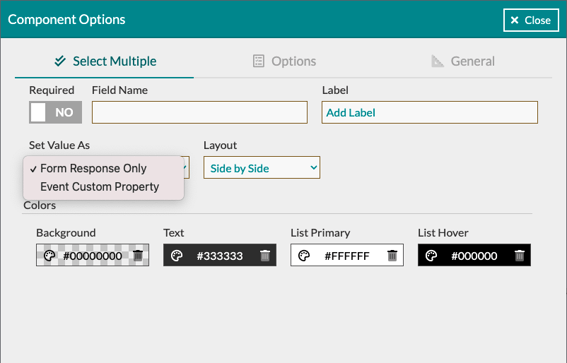Switch to the General tab

[x=463, y=61]
